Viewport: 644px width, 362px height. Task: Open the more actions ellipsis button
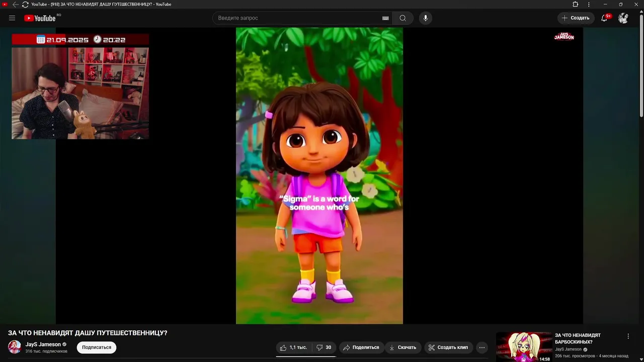[x=482, y=347]
